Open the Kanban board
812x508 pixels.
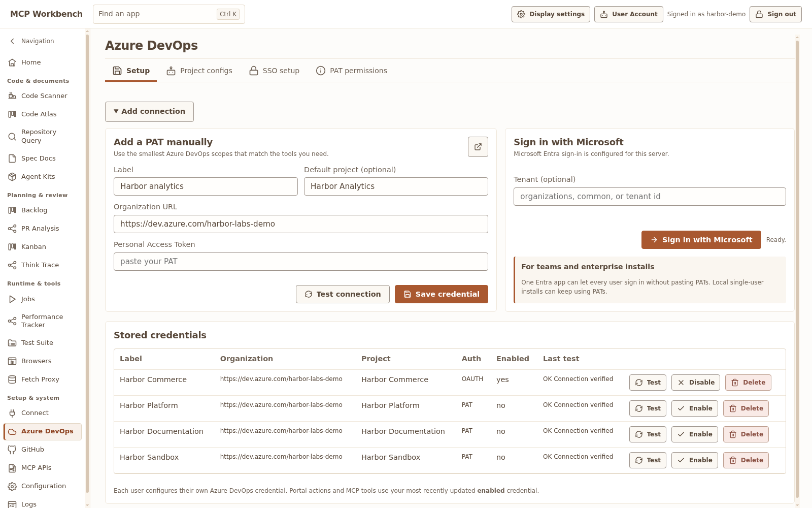click(43, 247)
